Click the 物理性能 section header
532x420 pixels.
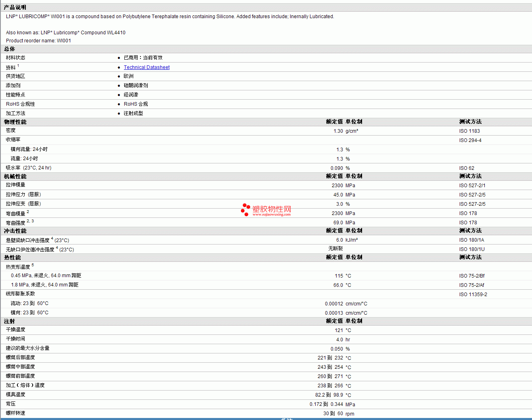[x=15, y=122]
